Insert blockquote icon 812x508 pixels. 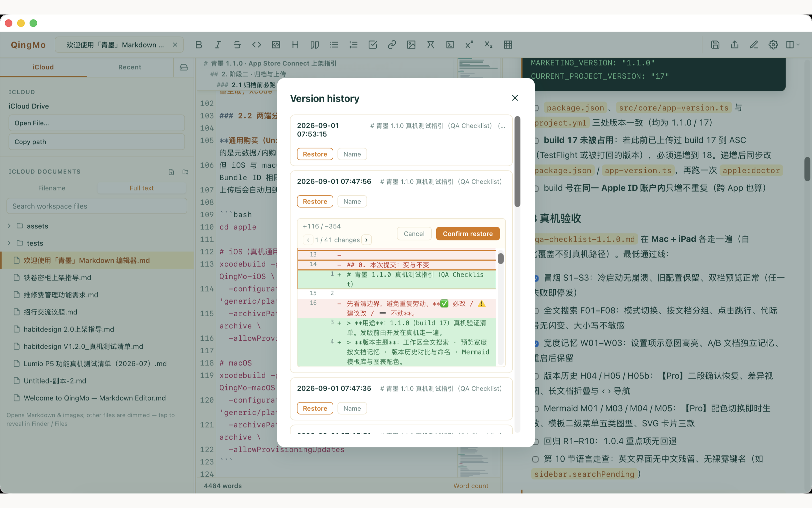314,45
